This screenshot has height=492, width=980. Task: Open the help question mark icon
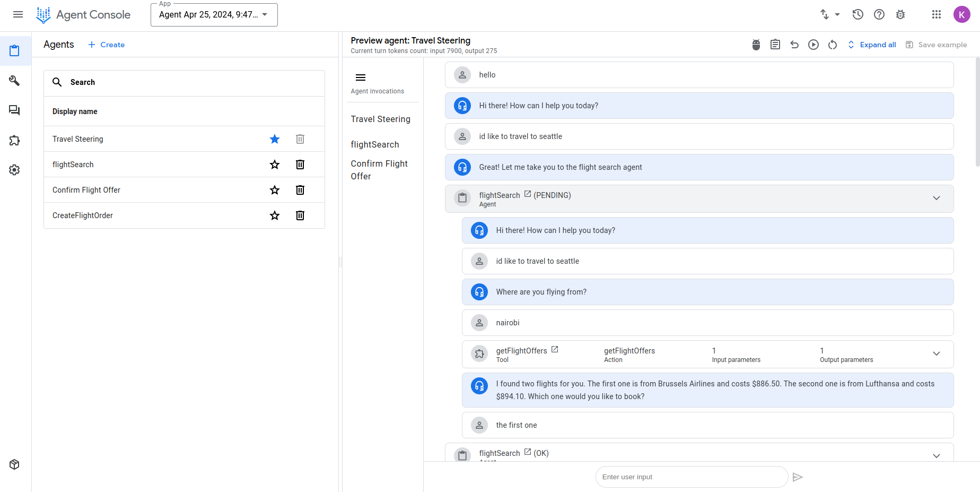[879, 15]
